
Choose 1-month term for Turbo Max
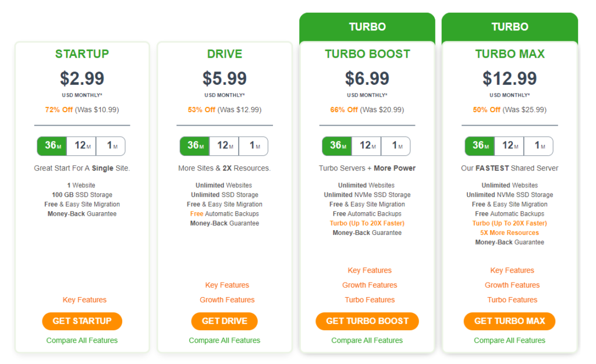538,146
